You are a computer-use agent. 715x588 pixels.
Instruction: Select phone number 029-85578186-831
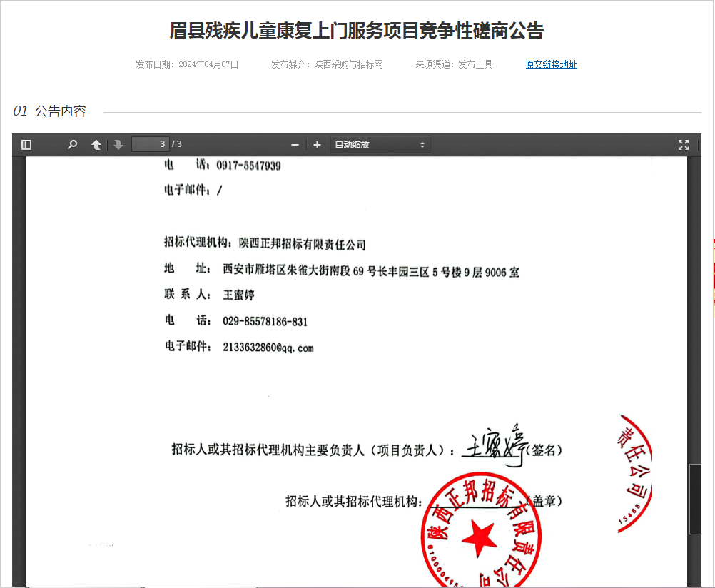pos(265,322)
